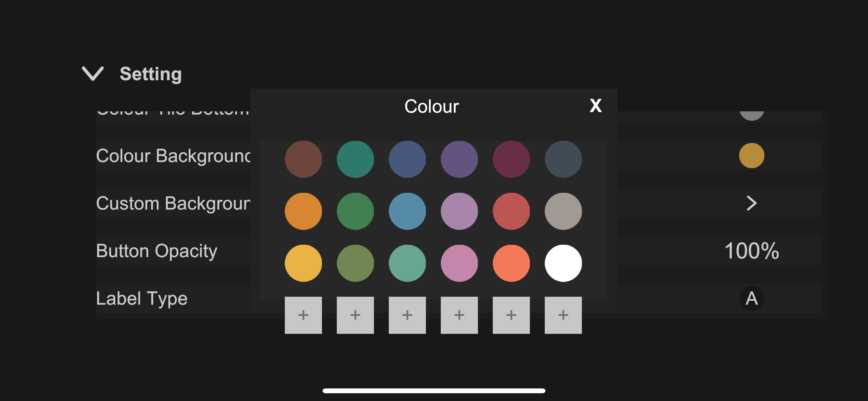Add custom colour in second plus slot
Viewport: 868px width, 401px height.
click(x=355, y=315)
